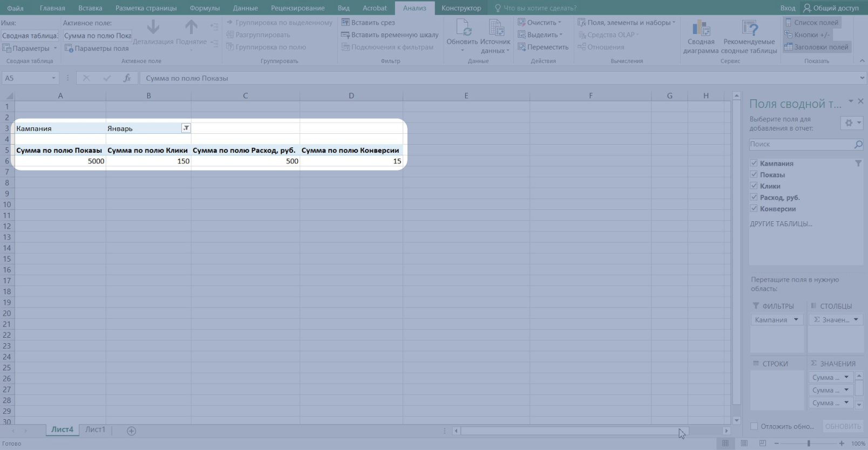Click the zoom slider handle
Screen dimensions: 868x450
click(x=809, y=444)
